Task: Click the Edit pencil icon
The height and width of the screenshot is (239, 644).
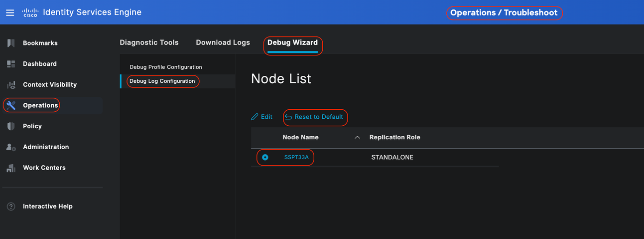Action: pos(255,117)
